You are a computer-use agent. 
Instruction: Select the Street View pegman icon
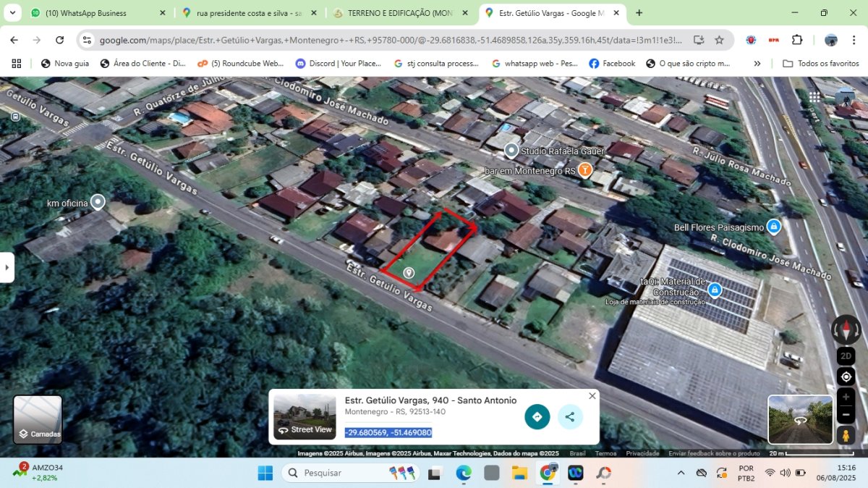[846, 435]
